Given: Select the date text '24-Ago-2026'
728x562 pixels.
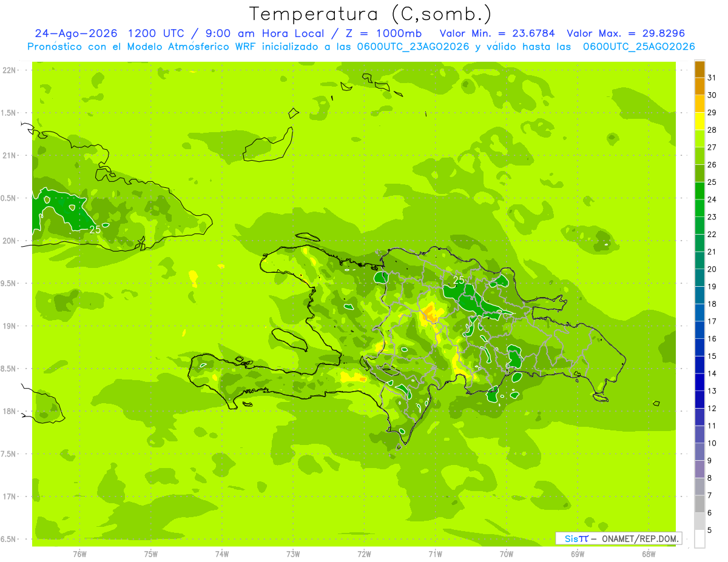Looking at the screenshot, I should pos(75,33).
